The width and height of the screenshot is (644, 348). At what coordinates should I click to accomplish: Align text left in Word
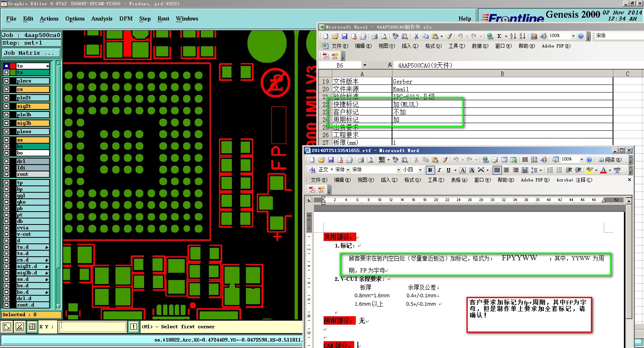click(x=497, y=170)
